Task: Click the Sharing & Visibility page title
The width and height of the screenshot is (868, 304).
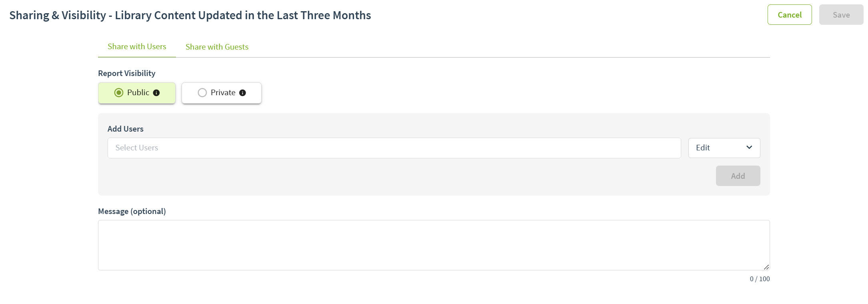Action: [x=190, y=15]
